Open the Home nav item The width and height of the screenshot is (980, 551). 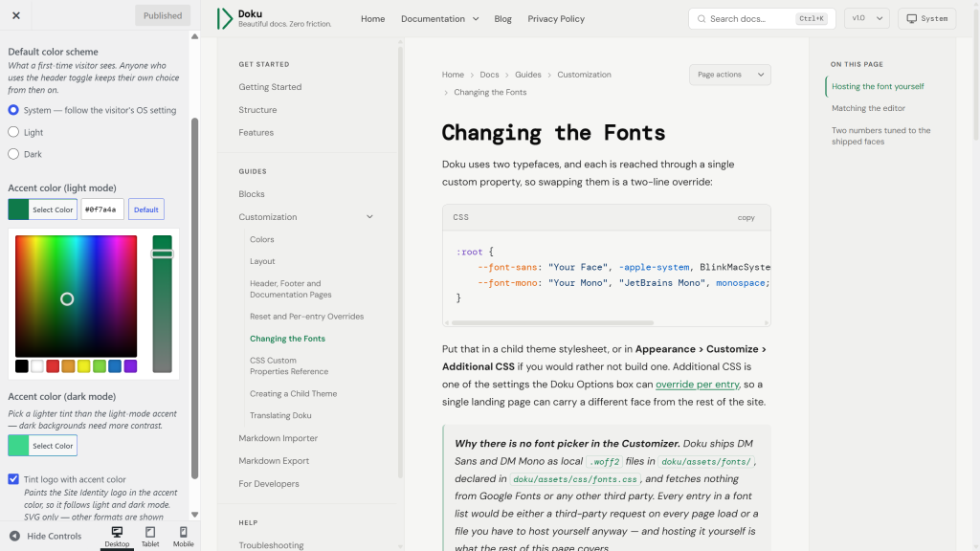pyautogui.click(x=372, y=19)
